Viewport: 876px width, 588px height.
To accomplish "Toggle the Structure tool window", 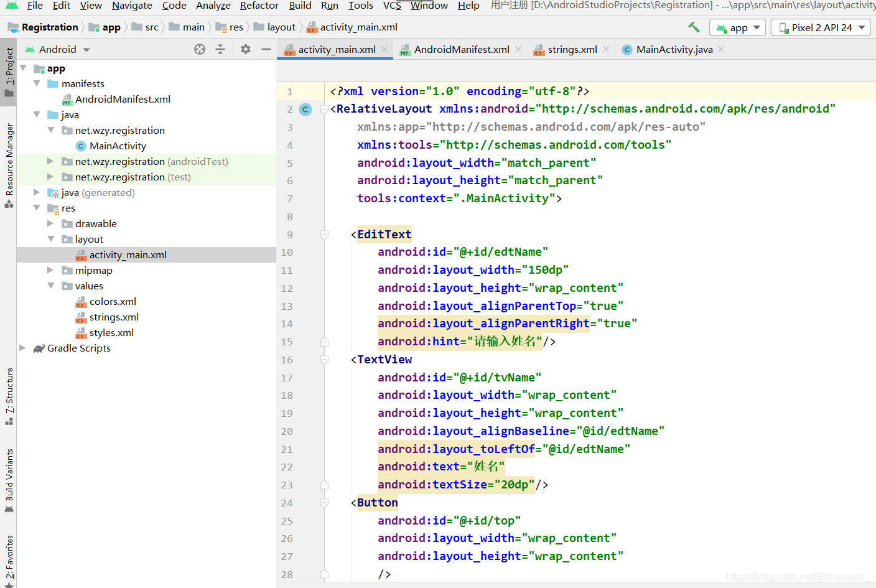I will point(9,396).
